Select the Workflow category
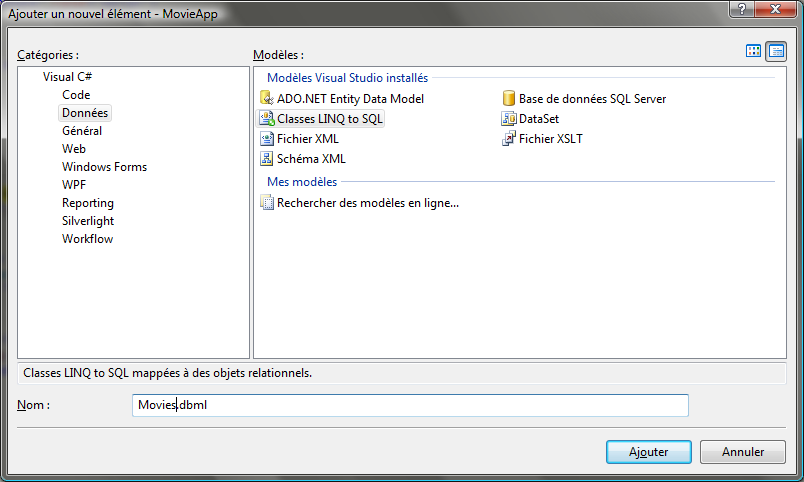 pos(87,239)
